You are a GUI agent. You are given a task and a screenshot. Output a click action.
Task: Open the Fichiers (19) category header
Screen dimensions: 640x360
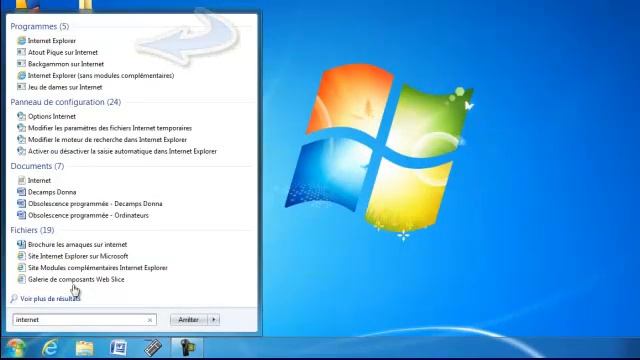[32, 230]
